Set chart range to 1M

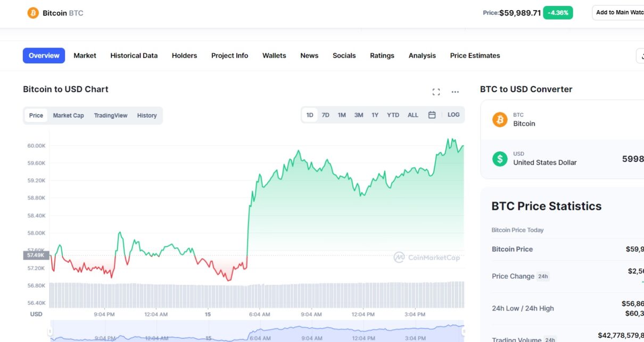[342, 115]
